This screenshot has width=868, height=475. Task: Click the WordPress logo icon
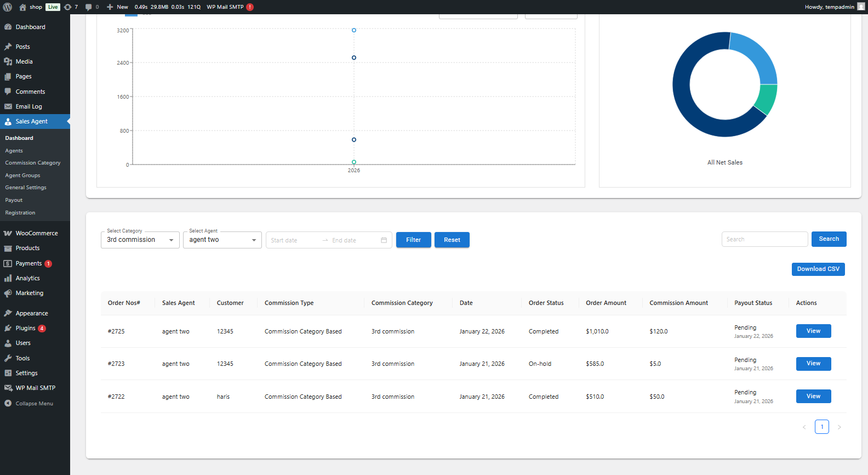(x=8, y=7)
